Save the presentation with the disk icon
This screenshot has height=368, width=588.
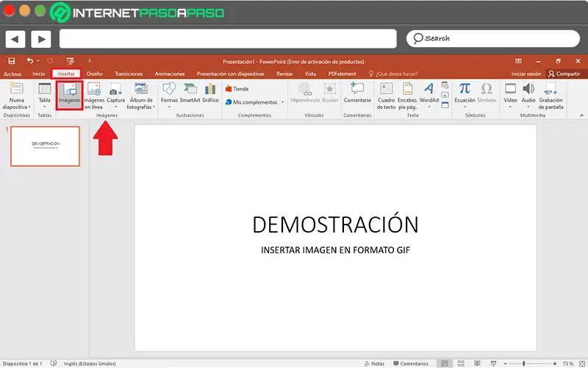pos(11,61)
